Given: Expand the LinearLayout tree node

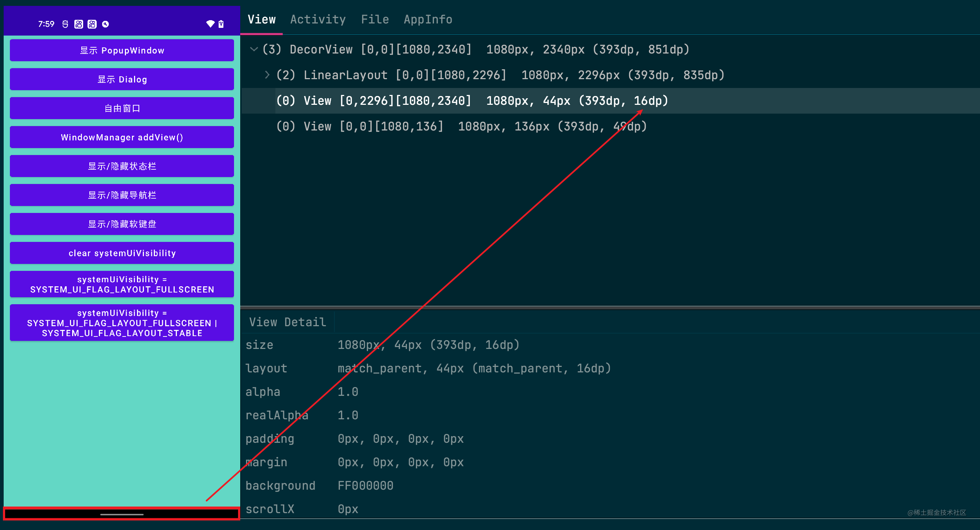Looking at the screenshot, I should [x=267, y=75].
